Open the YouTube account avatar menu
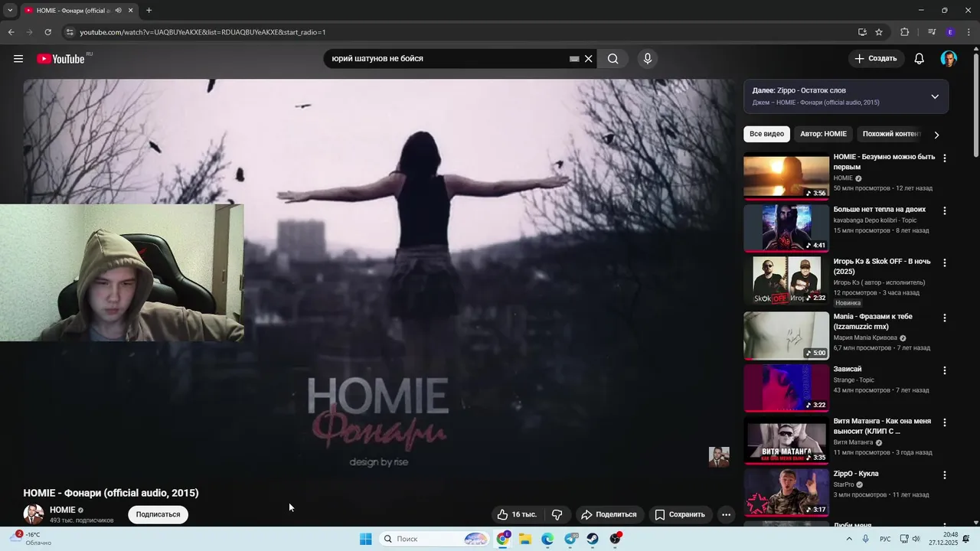This screenshot has height=551, width=980. pyautogui.click(x=949, y=59)
